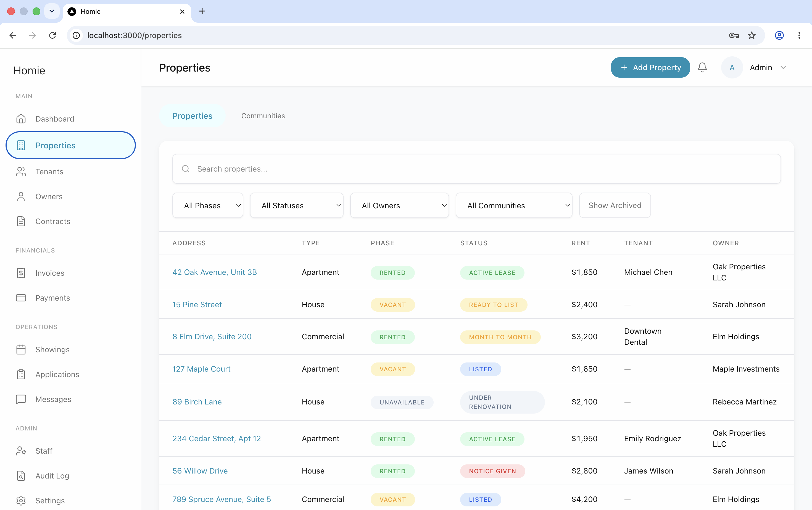
Task: Expand the Admin user menu chevron
Action: point(783,67)
